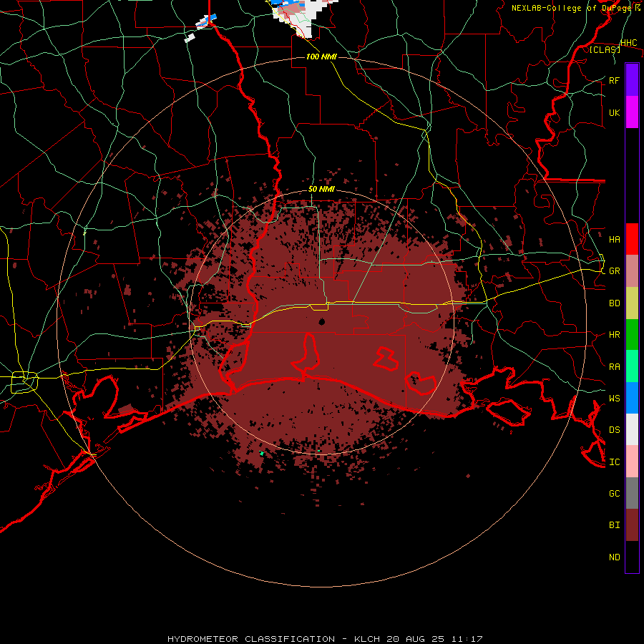This screenshot has width=644, height=644.
Task: Click the magenta UK color swatch
Action: point(632,112)
